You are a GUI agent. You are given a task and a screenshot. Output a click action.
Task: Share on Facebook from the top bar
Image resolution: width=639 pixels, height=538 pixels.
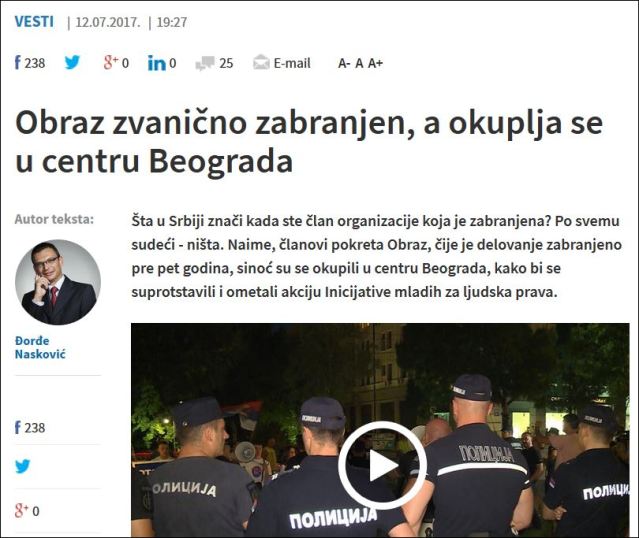18,63
